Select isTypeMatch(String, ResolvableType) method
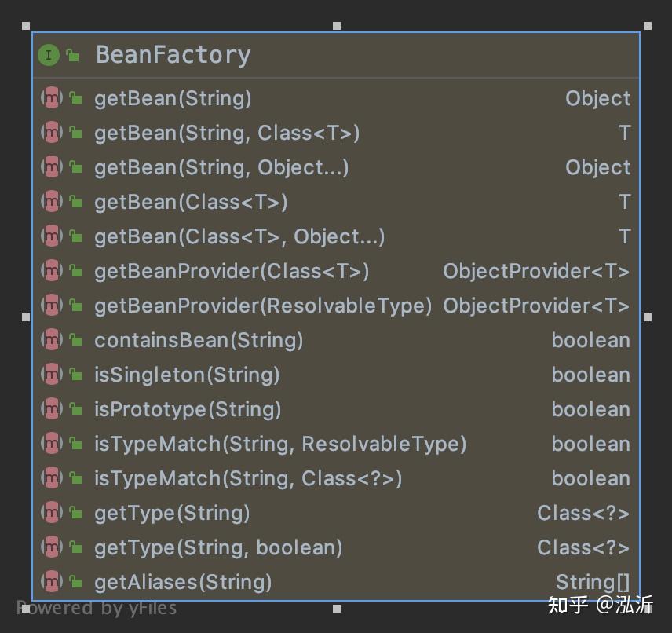Viewport: 672px width, 633px height. (280, 444)
